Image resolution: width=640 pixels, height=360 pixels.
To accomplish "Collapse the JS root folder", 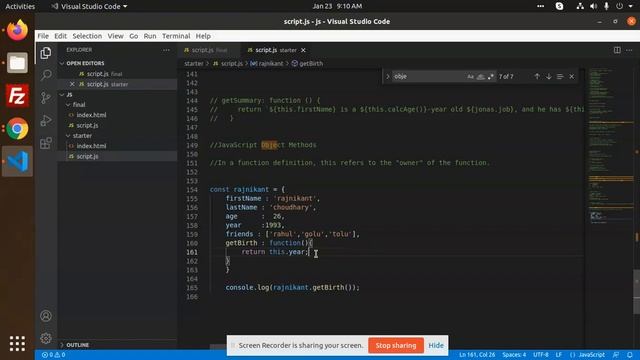I will [69, 95].
